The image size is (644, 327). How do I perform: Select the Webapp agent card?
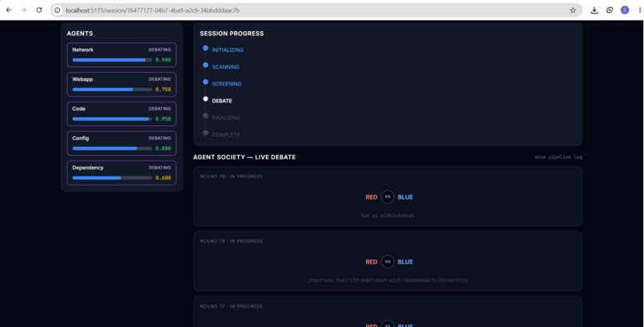121,84
